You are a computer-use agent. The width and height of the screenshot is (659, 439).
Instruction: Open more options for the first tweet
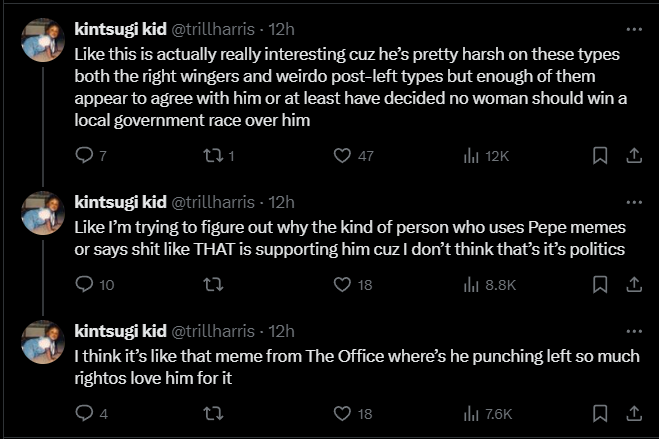point(634,29)
